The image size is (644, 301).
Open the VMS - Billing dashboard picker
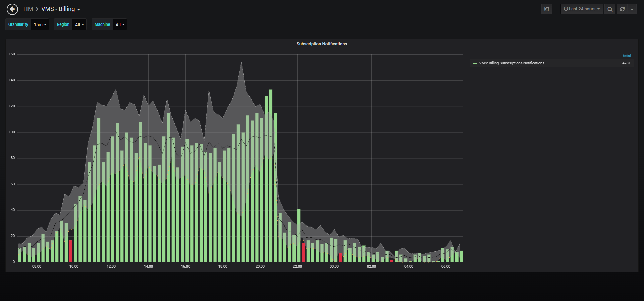(60, 9)
